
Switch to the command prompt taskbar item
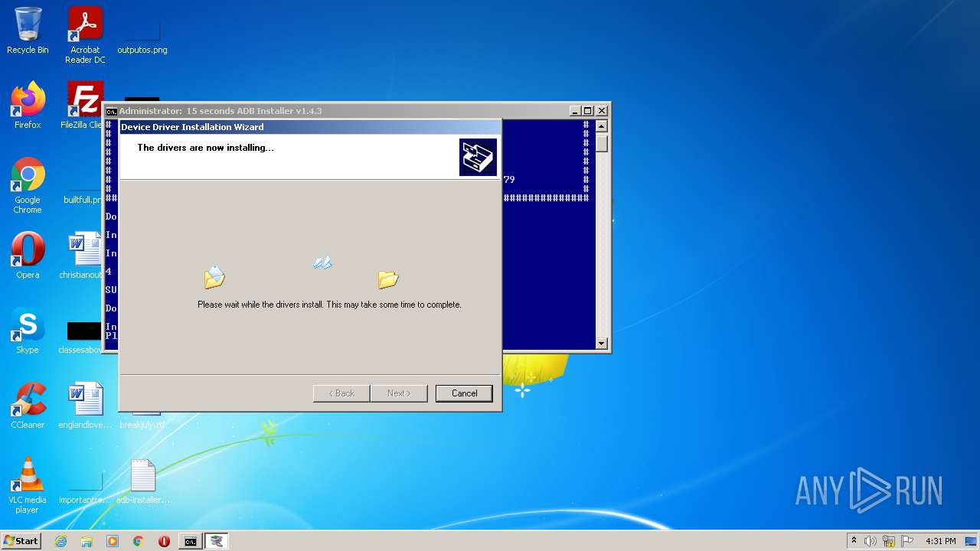click(190, 541)
